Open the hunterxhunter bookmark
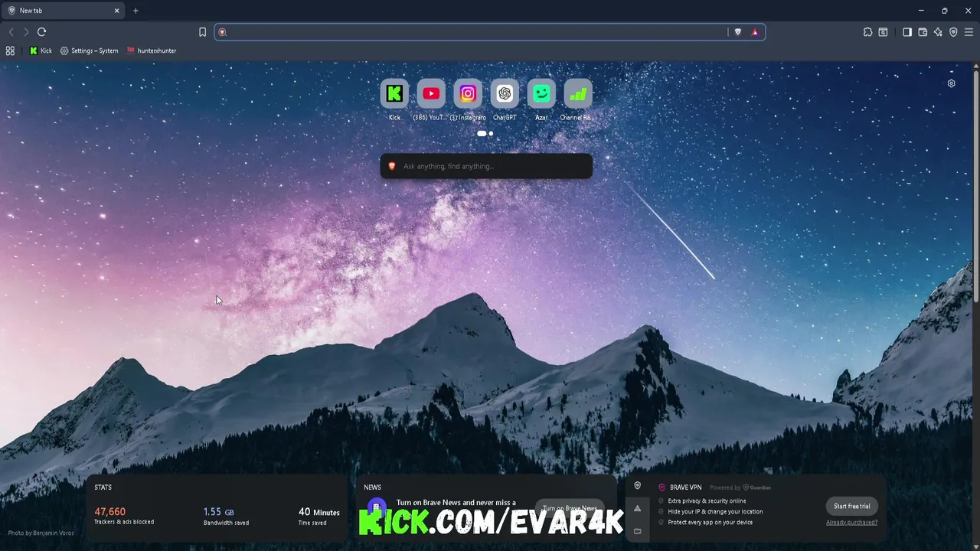 pyautogui.click(x=152, y=51)
